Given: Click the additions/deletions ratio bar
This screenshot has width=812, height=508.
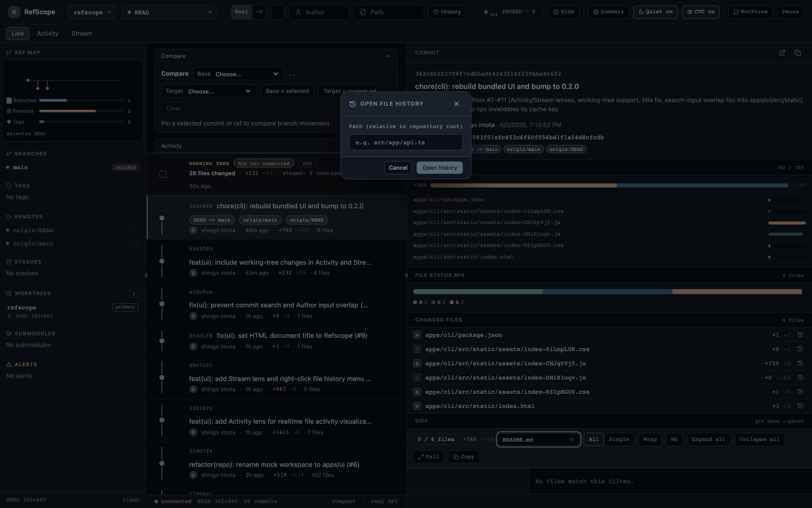Looking at the screenshot, I should 609,185.
